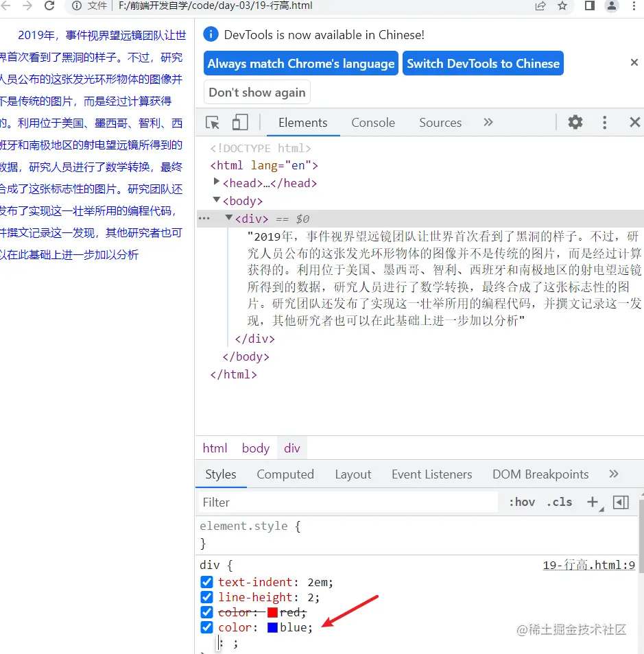Image resolution: width=644 pixels, height=654 pixels.
Task: Open the Event Listeners tab
Action: coord(432,474)
